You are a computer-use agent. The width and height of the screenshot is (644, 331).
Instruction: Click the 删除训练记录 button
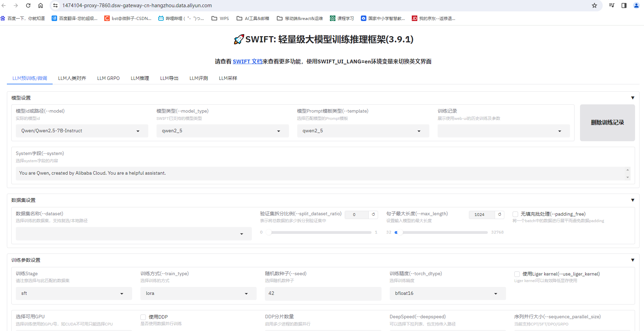(x=607, y=123)
